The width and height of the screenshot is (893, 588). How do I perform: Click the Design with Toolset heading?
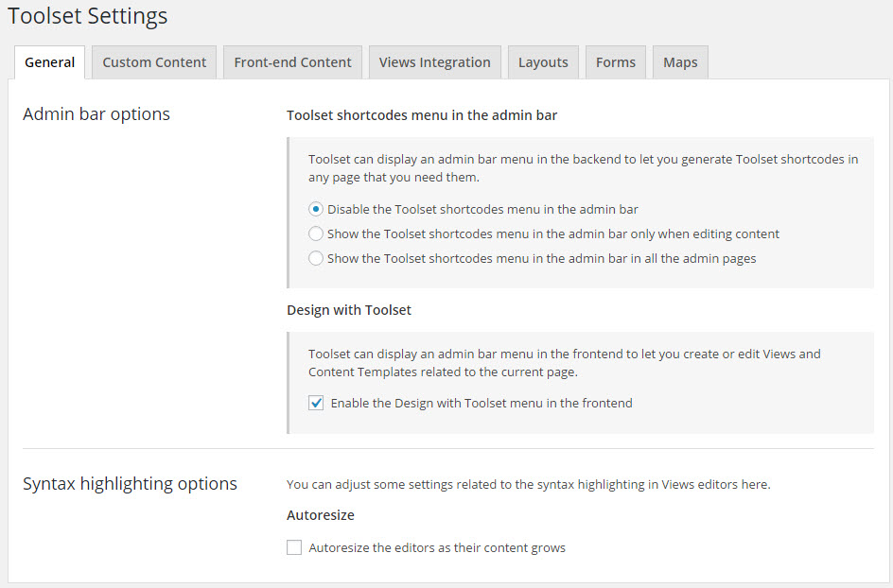click(349, 310)
